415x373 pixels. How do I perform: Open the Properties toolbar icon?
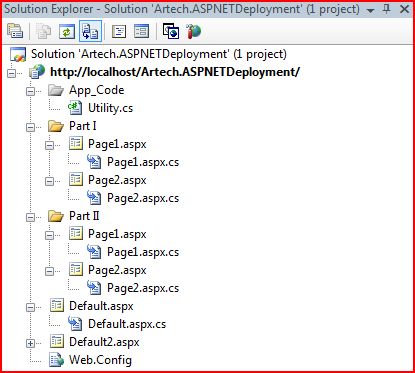15,32
